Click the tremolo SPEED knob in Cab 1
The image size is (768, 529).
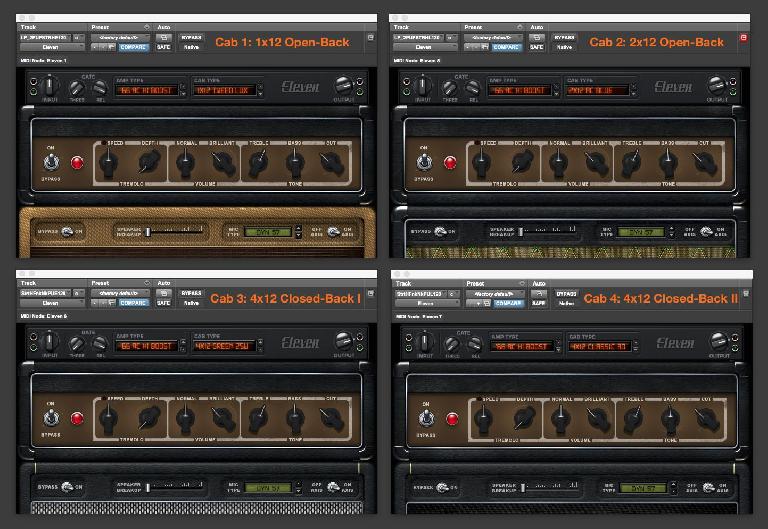[108, 162]
